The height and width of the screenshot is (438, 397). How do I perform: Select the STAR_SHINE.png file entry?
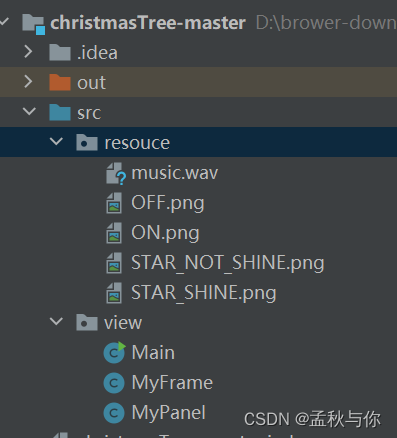[x=204, y=293]
